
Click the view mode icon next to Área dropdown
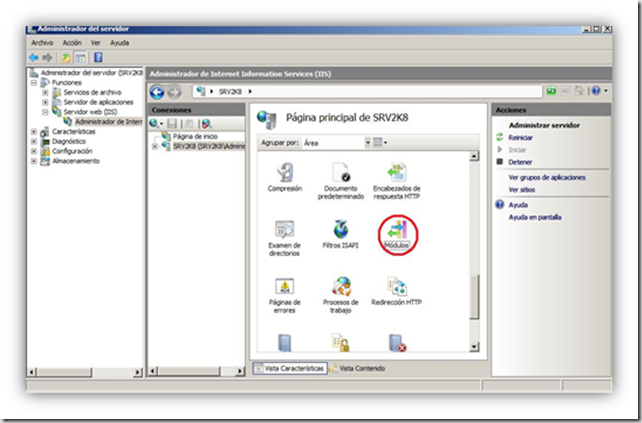[378, 143]
